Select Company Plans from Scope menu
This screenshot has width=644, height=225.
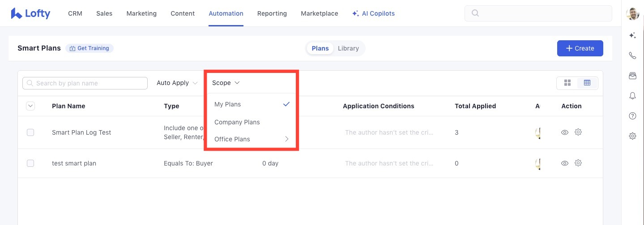click(237, 122)
